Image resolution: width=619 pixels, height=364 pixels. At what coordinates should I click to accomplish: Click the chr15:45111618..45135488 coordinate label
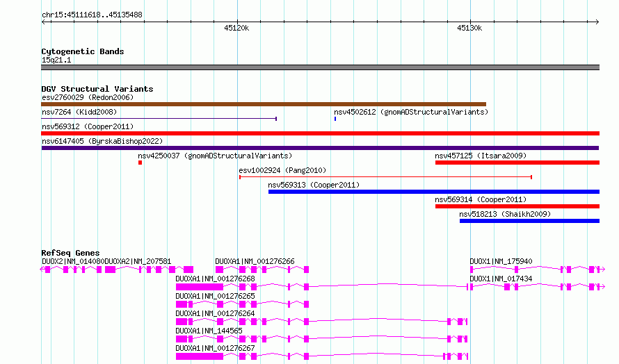tap(92, 15)
